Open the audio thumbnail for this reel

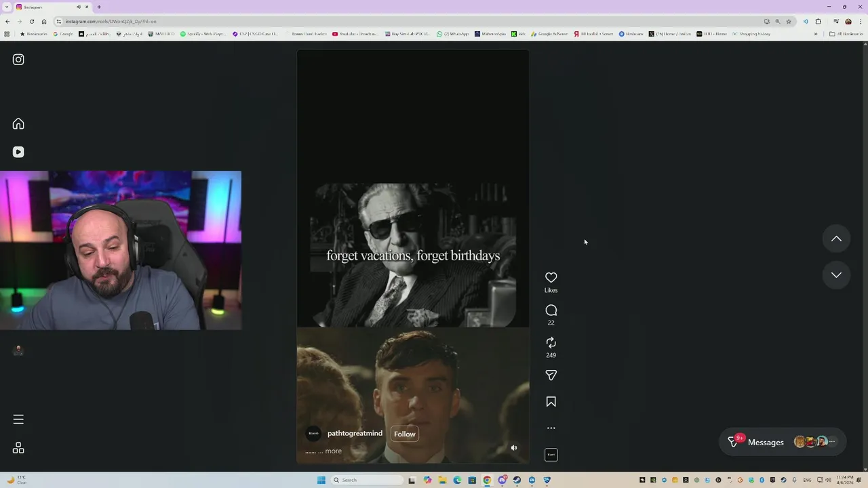click(x=551, y=455)
